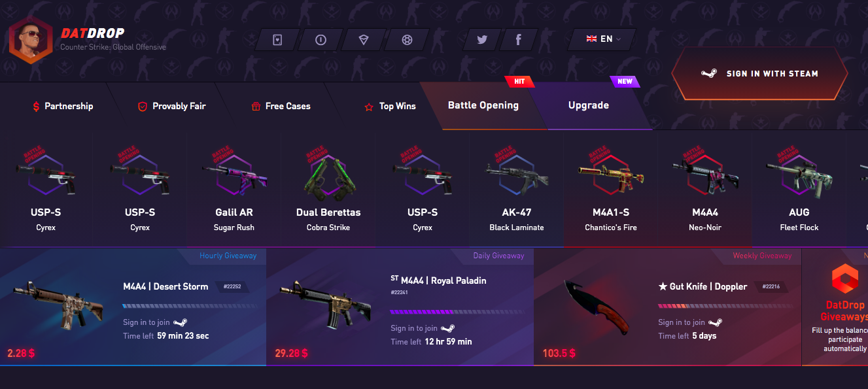Open the Provably Fair page

coord(172,106)
